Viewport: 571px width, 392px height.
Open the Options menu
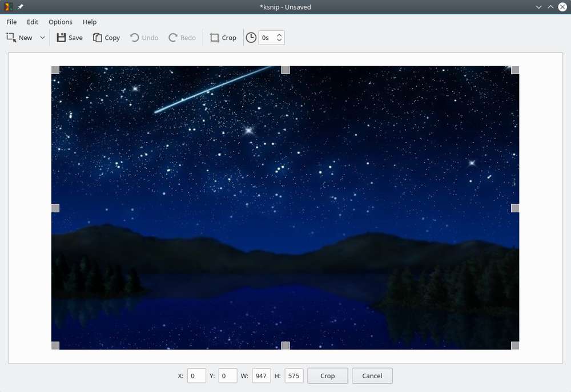click(x=61, y=22)
